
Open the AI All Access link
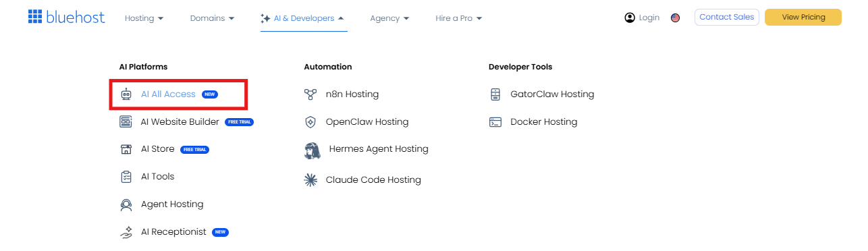(168, 94)
